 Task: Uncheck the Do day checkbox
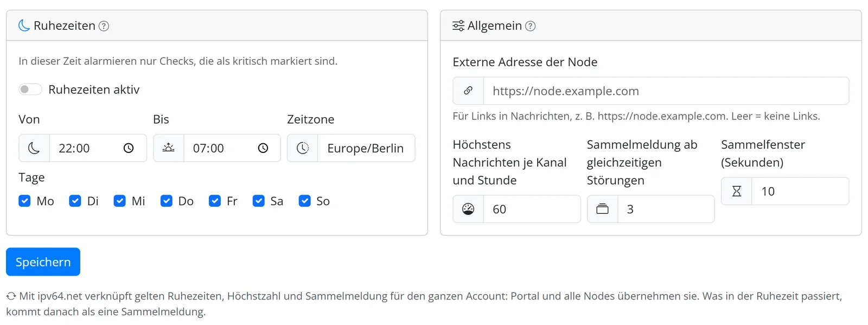tap(166, 201)
